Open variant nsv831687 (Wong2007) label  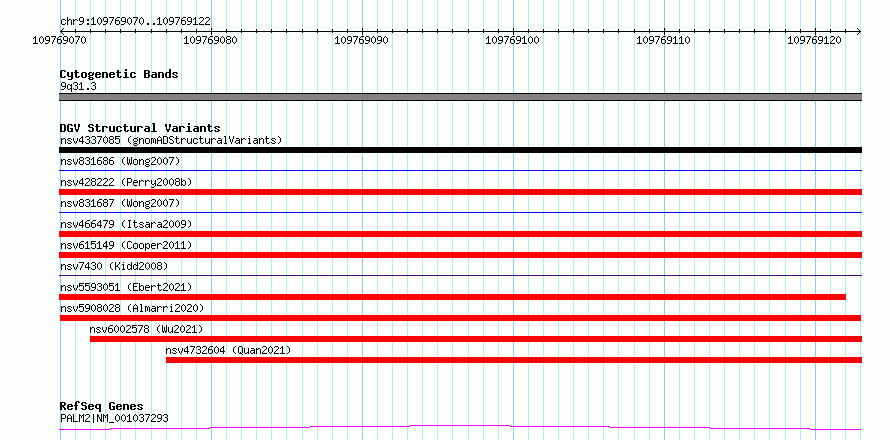coord(120,203)
